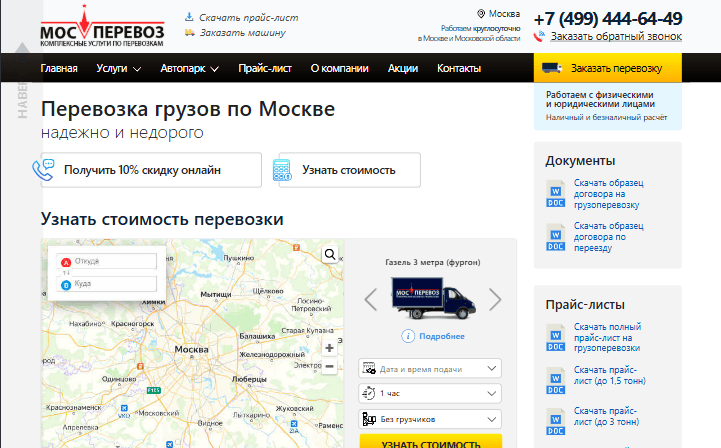Expand the Без грузчиков loaders dropdown
Image resolution: width=721 pixels, height=448 pixels.
(x=430, y=419)
